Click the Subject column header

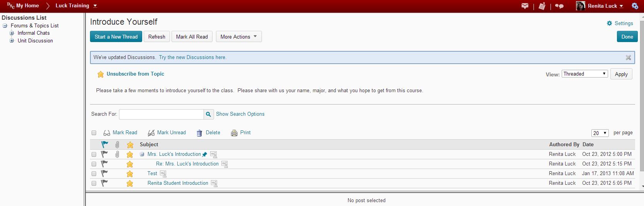[x=149, y=145]
